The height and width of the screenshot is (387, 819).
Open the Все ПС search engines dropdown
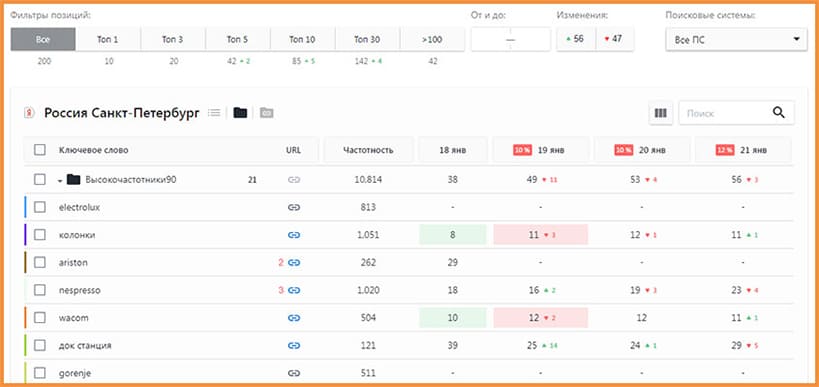point(736,40)
